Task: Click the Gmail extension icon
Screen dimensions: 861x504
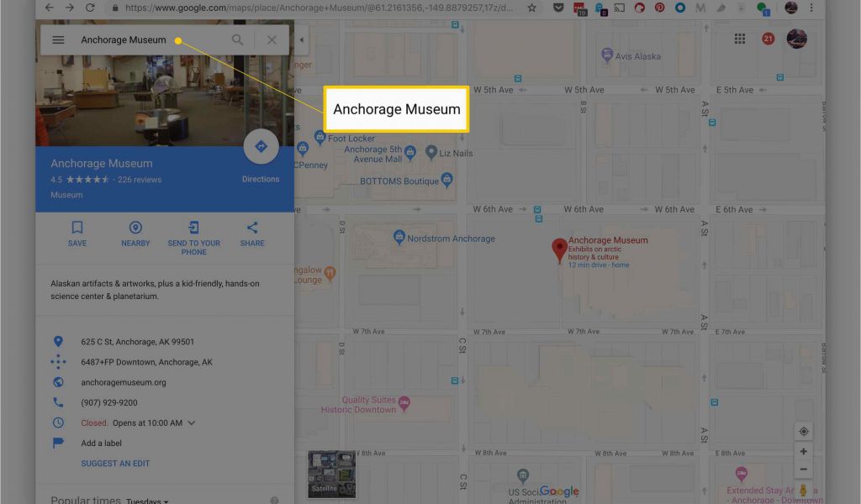Action: 700,8
